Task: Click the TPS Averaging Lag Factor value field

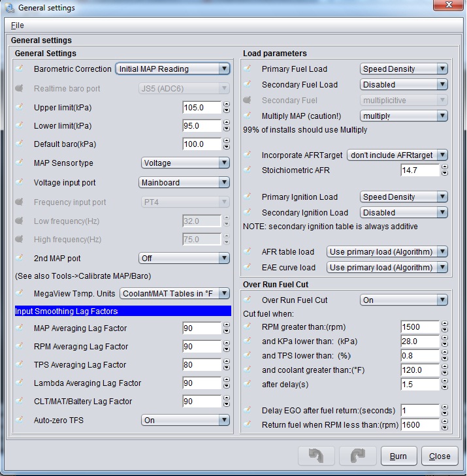Action: (x=202, y=364)
